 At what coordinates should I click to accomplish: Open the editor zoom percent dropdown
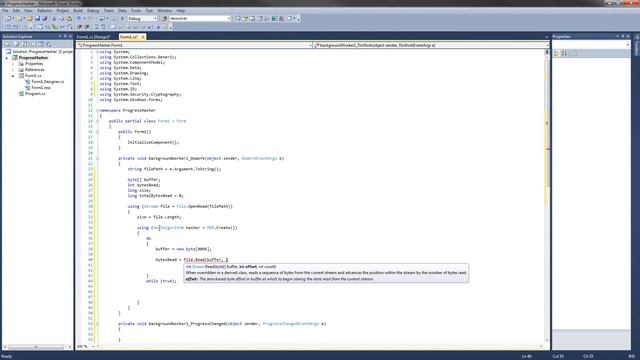coord(93,347)
